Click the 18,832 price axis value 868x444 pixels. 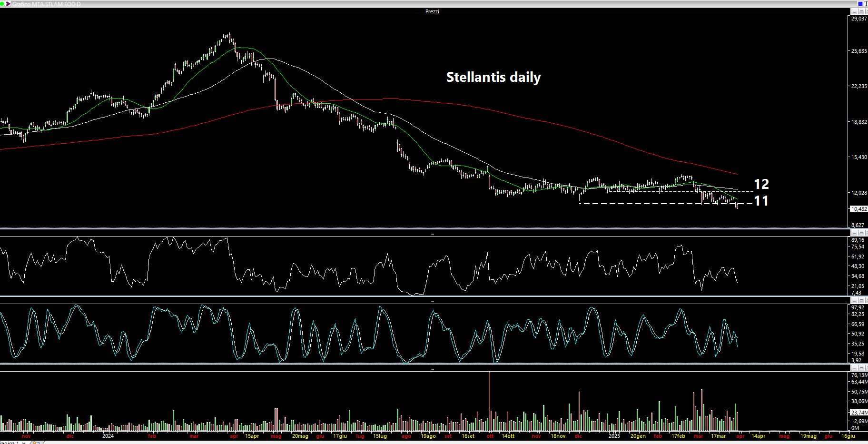point(859,122)
